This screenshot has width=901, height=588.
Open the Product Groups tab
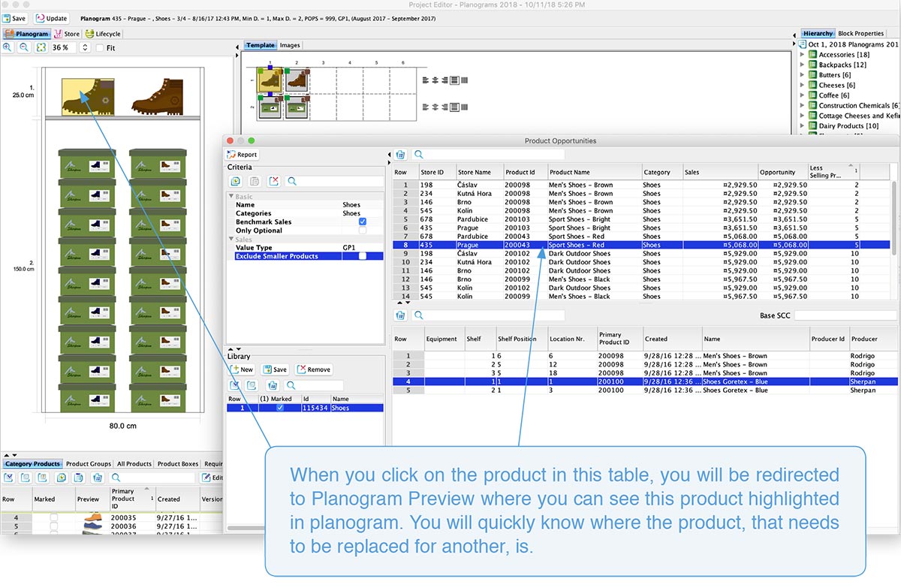89,464
